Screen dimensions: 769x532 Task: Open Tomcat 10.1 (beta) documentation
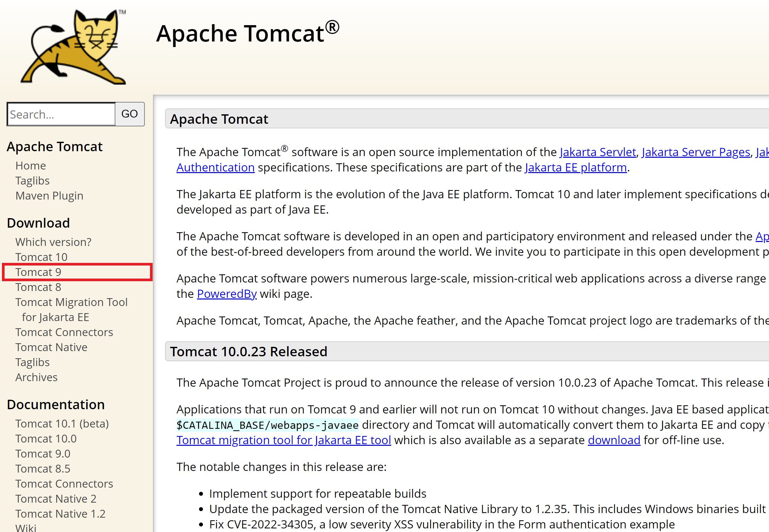62,424
